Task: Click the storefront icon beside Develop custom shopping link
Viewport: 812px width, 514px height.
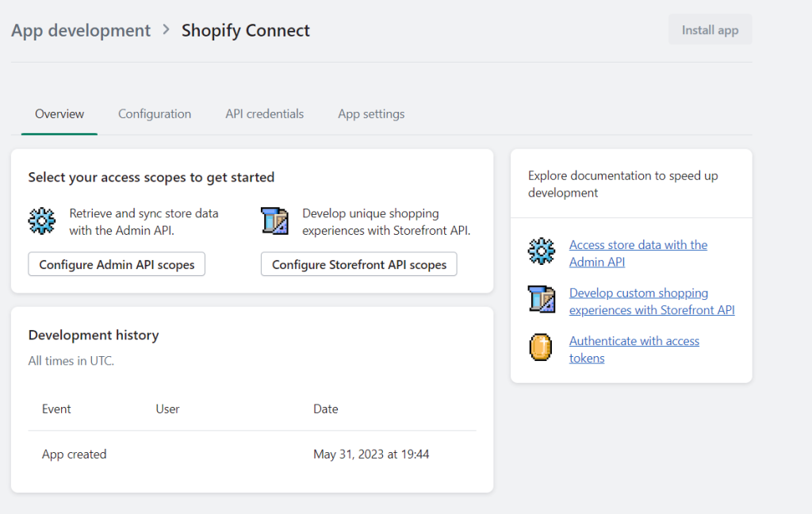Action: pos(542,300)
